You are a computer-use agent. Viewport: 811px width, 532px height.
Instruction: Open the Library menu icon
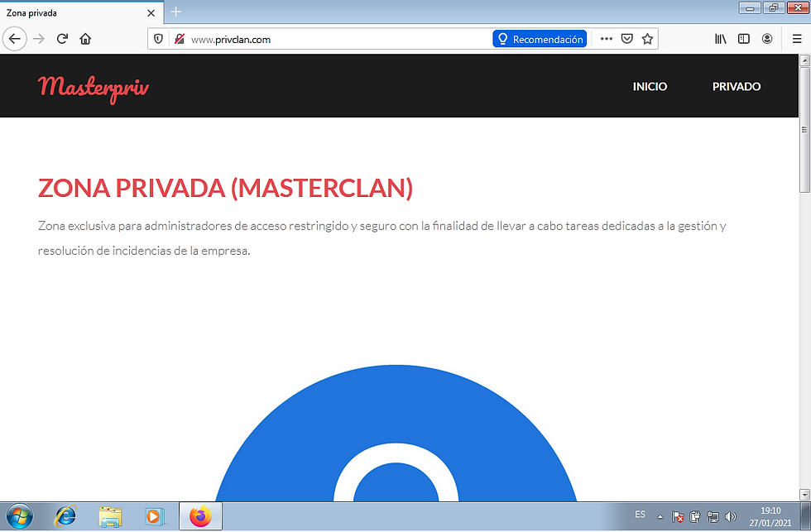click(x=721, y=39)
